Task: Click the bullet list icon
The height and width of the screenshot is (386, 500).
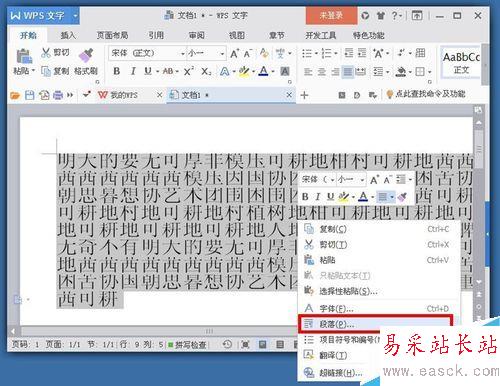Action: coord(306,53)
